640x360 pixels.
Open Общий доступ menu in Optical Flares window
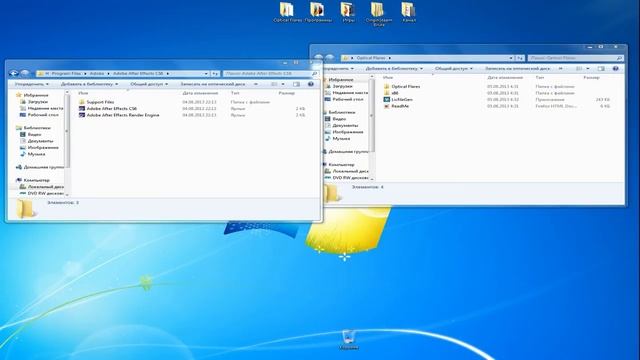[453, 69]
